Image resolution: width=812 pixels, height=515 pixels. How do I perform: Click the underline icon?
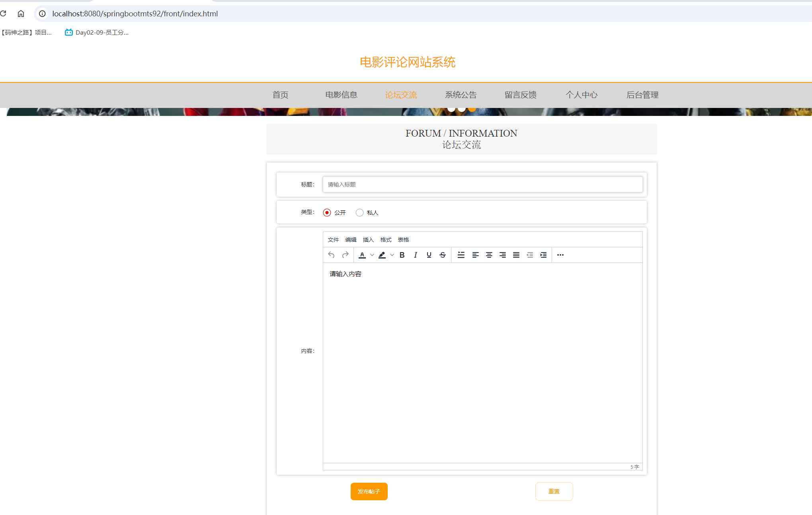coord(429,255)
